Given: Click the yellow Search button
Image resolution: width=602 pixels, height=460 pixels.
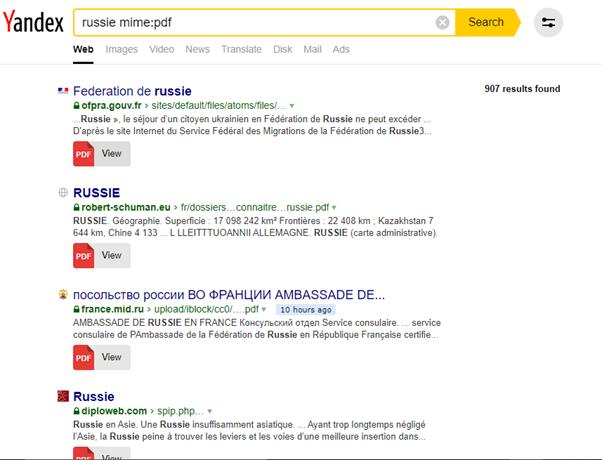Looking at the screenshot, I should (x=486, y=22).
